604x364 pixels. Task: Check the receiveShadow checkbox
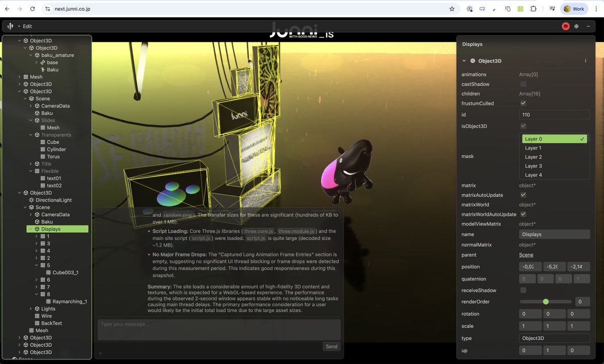tap(522, 290)
